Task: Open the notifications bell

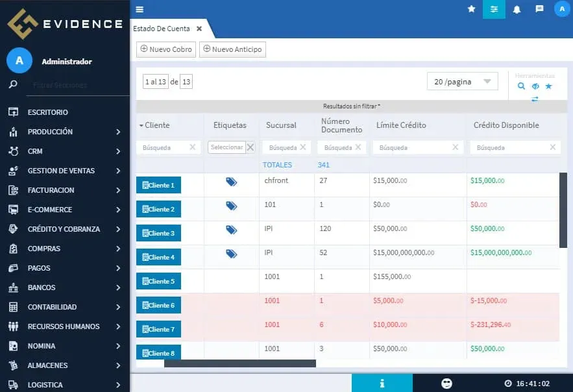Action: point(517,9)
